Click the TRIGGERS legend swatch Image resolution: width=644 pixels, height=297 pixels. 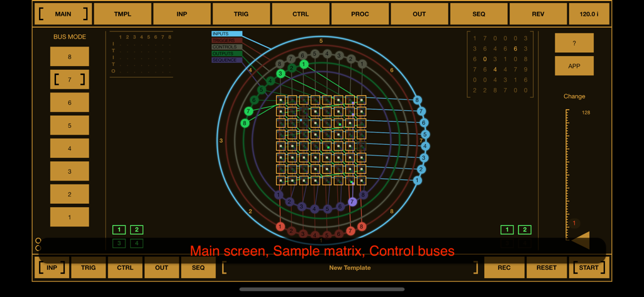tap(226, 40)
